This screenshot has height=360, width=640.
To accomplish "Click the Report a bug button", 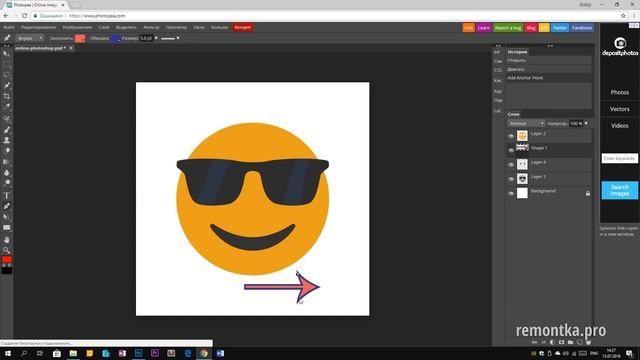I will point(508,28).
